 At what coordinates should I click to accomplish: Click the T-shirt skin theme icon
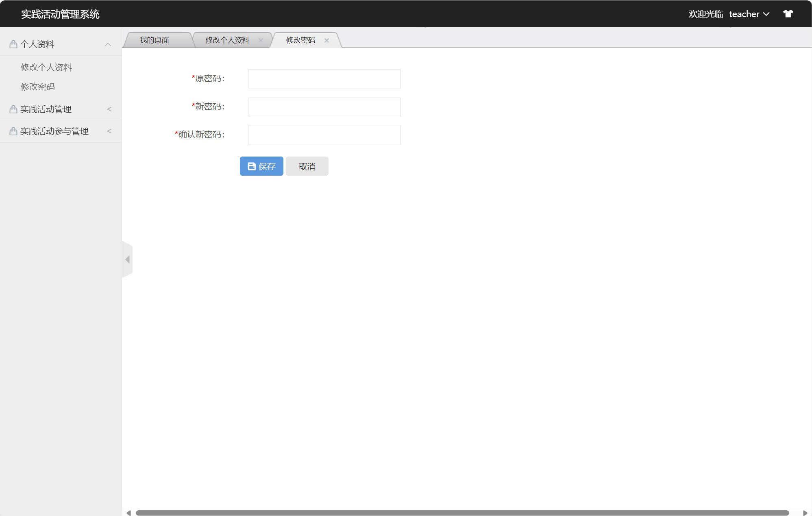(x=788, y=14)
